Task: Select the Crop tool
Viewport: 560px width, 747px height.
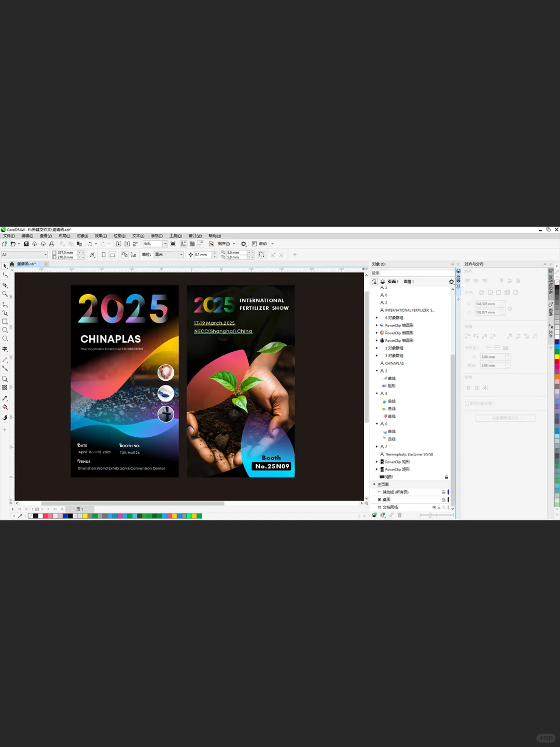Action: coord(5,285)
